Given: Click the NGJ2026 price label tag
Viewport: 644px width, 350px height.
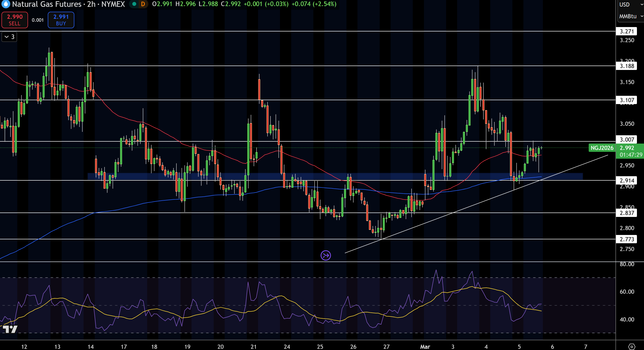Looking at the screenshot, I should (602, 148).
